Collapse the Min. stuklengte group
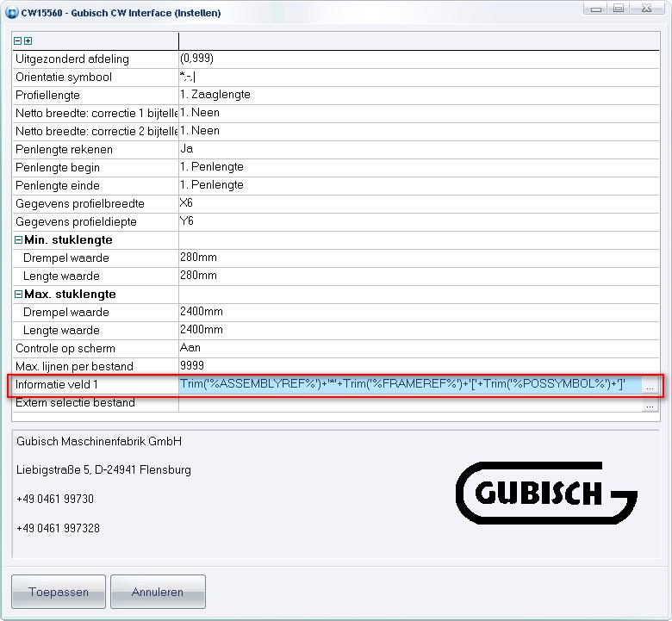672x621 pixels. point(18,240)
